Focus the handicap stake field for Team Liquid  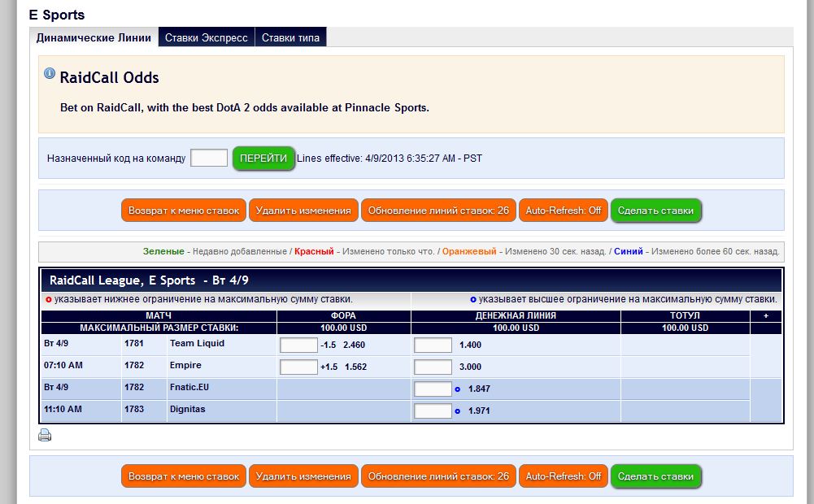click(298, 345)
